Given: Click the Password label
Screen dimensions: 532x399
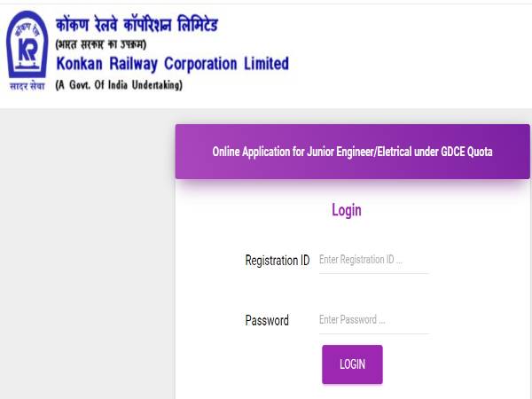Looking at the screenshot, I should click(267, 320).
